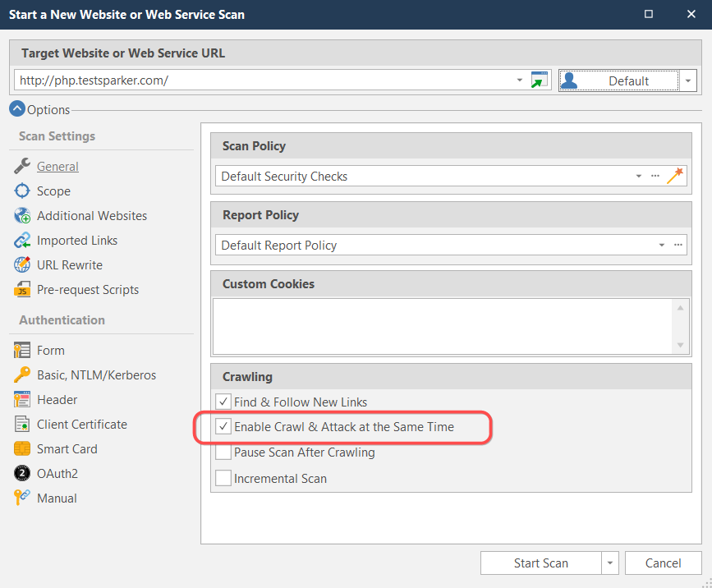
Task: Open the Report Policy dropdown
Action: 661,244
